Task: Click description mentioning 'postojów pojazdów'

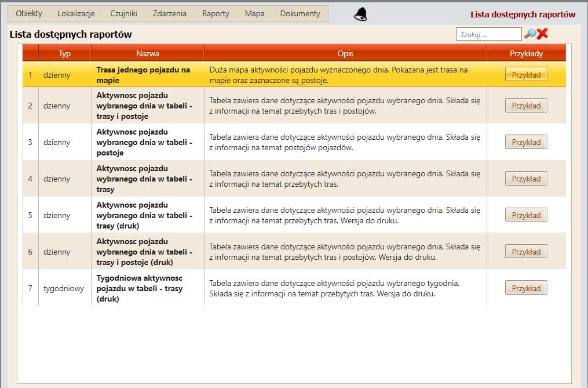Action: (x=345, y=142)
